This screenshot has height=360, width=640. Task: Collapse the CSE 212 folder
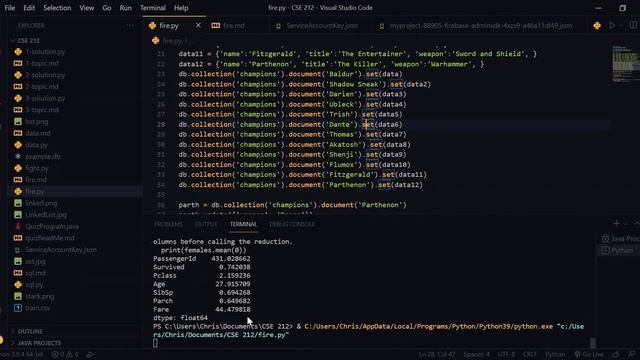coord(13,40)
